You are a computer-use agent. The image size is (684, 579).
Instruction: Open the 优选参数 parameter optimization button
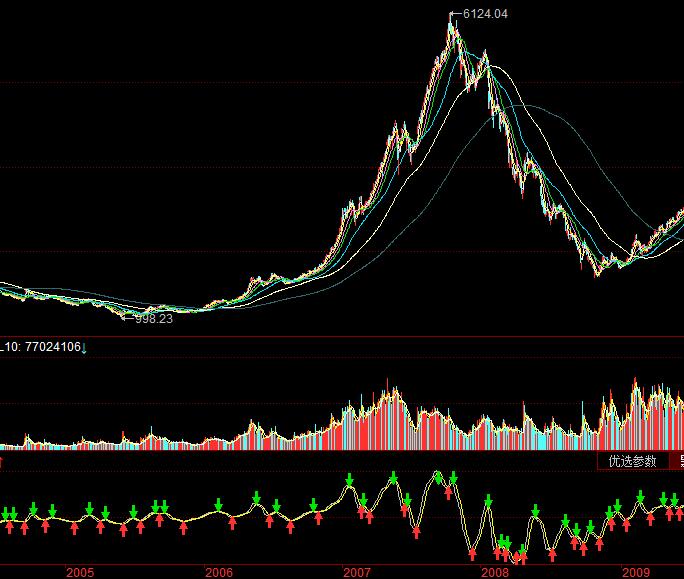pos(633,461)
